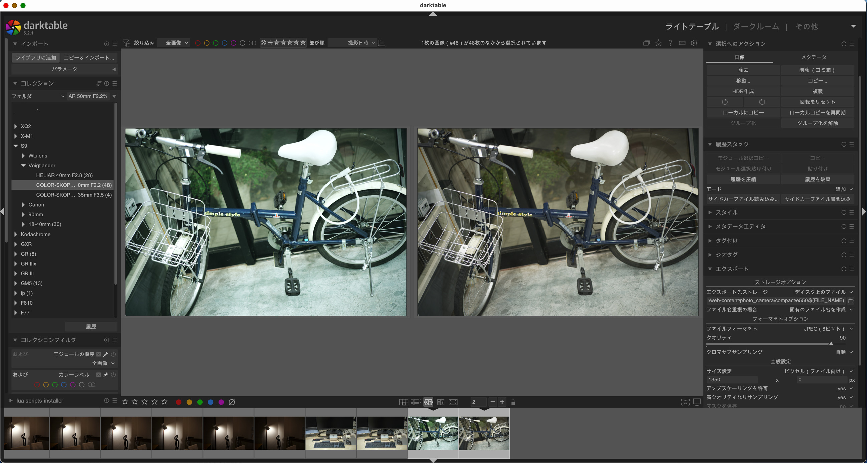The height and width of the screenshot is (466, 868).
Task: Toggle the culling lock icon
Action: [x=514, y=403]
